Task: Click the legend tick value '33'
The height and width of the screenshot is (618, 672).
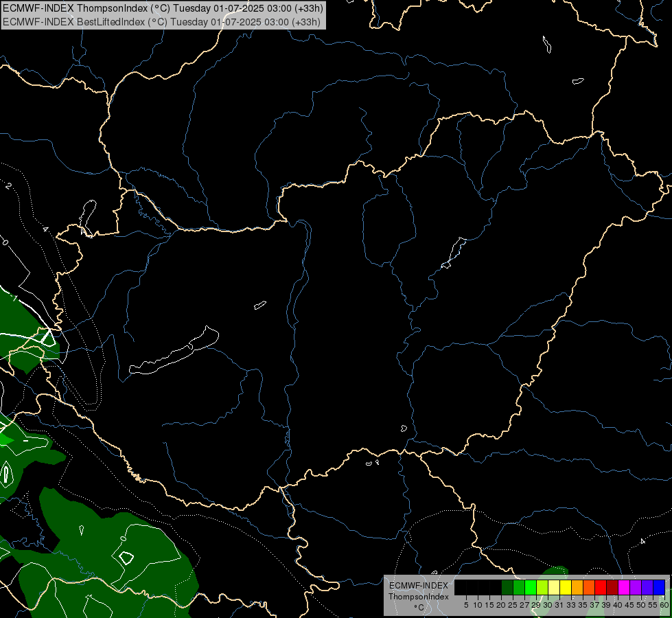Action: pyautogui.click(x=571, y=605)
